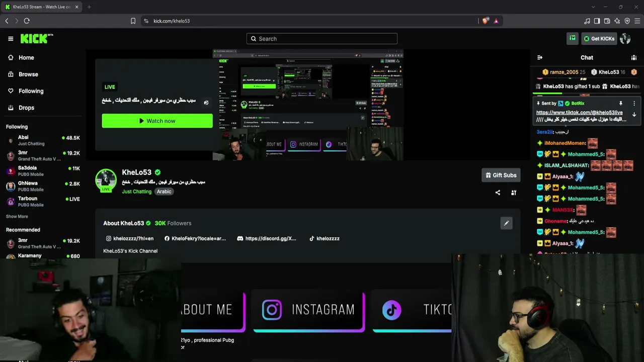This screenshot has width=644, height=362.
Task: Open the browser main menu icon
Action: [x=637, y=21]
